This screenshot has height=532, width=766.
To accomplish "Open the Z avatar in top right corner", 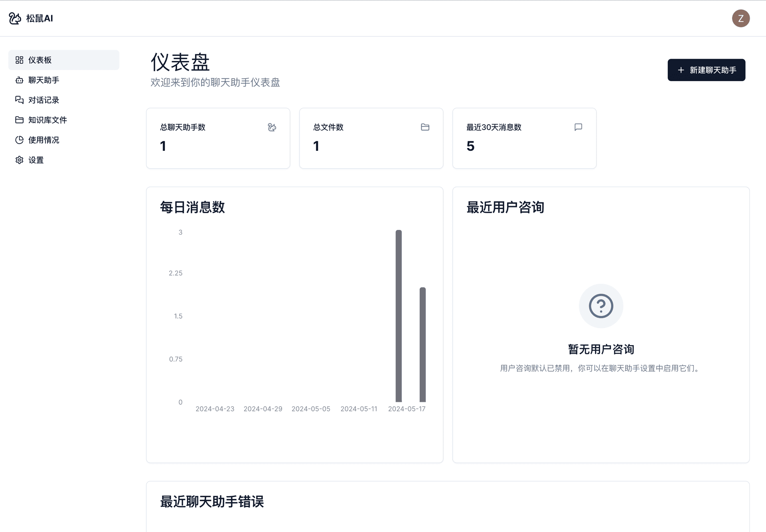I will 741,18.
